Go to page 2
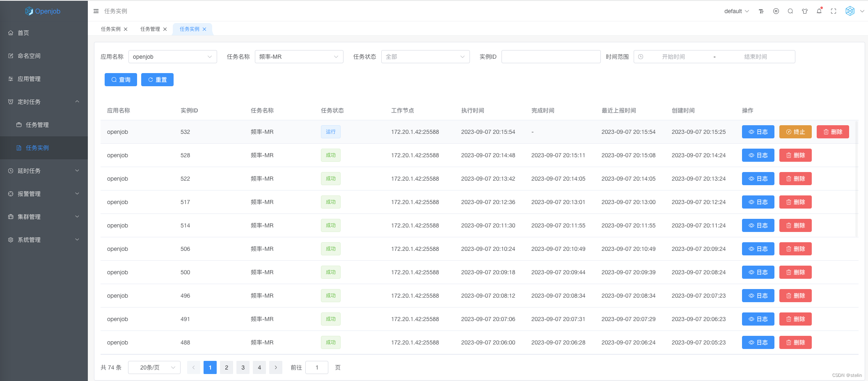The image size is (868, 381). (227, 367)
